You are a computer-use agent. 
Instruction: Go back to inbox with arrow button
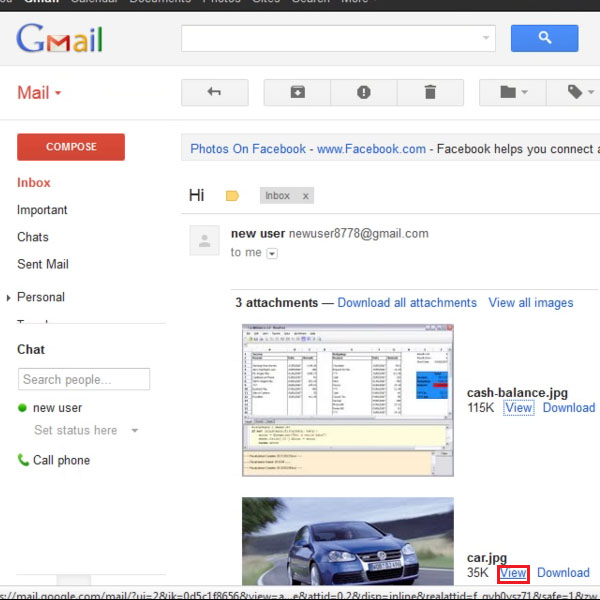215,92
